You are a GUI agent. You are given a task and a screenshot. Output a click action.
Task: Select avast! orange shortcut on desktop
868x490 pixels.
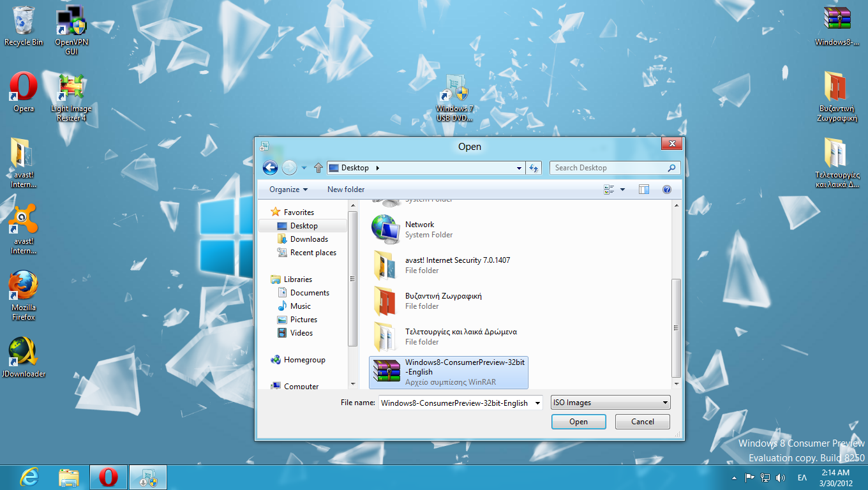click(24, 228)
